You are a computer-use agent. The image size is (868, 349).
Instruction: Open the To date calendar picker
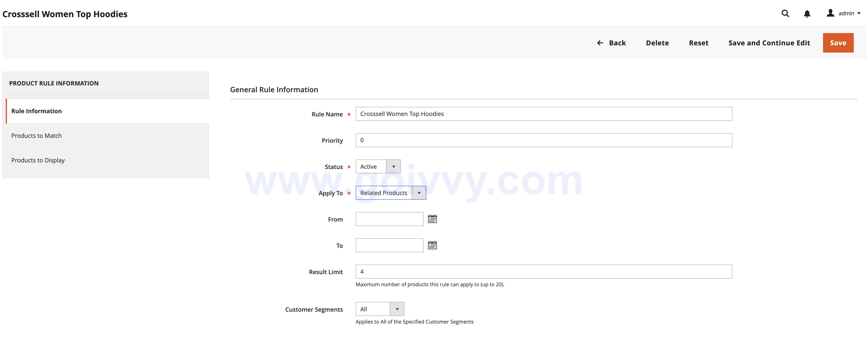[432, 245]
